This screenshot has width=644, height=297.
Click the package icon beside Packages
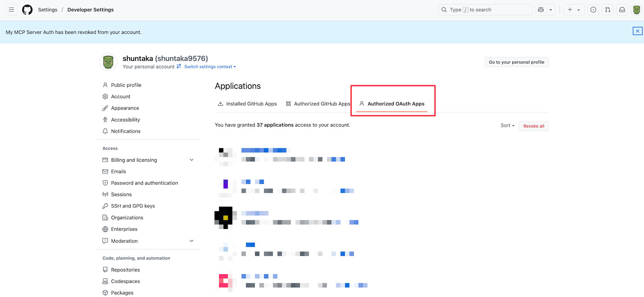(x=105, y=293)
